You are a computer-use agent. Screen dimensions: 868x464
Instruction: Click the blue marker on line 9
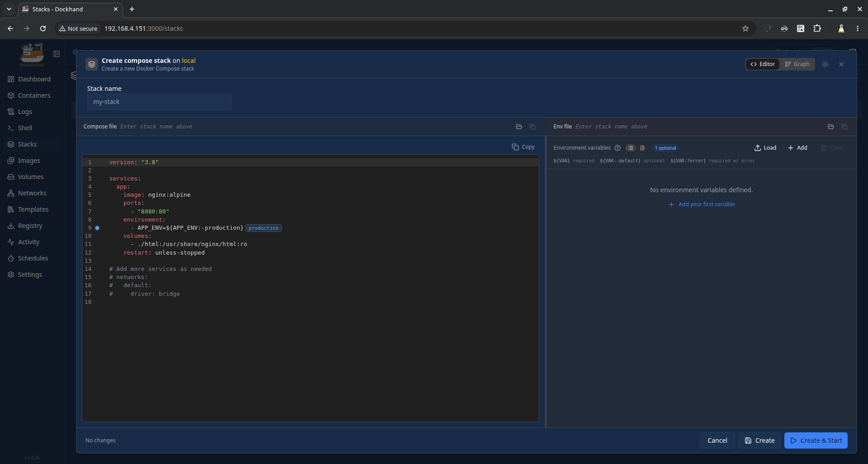(97, 228)
